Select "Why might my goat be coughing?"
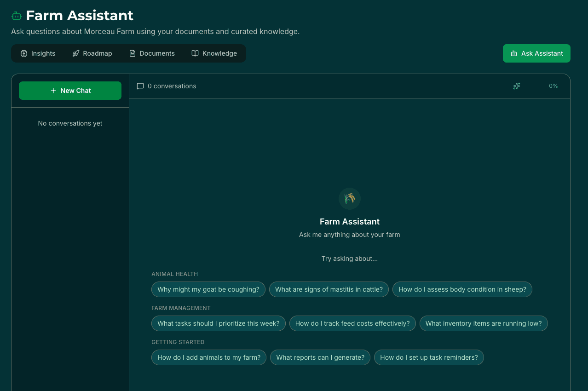 tap(208, 289)
